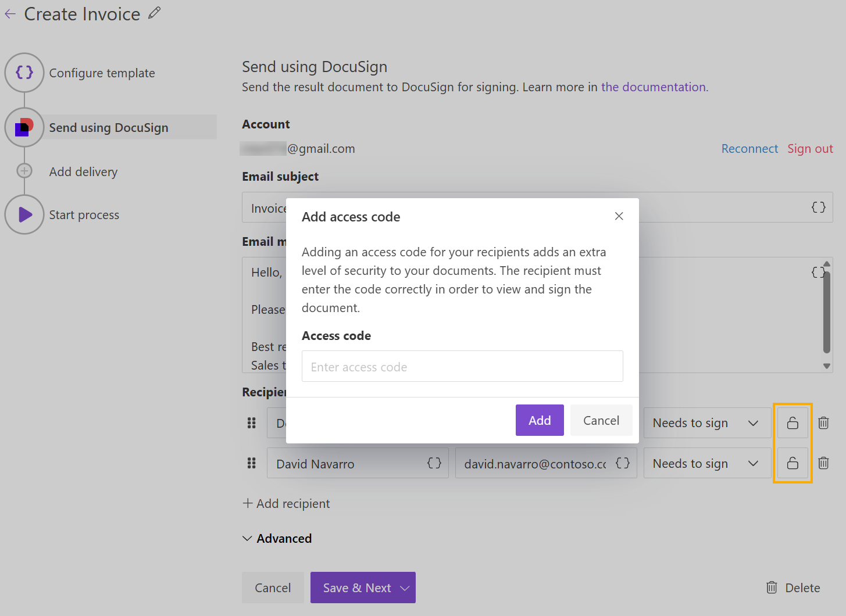Click the Reconnect link
Image resolution: width=846 pixels, height=616 pixels.
coord(749,149)
